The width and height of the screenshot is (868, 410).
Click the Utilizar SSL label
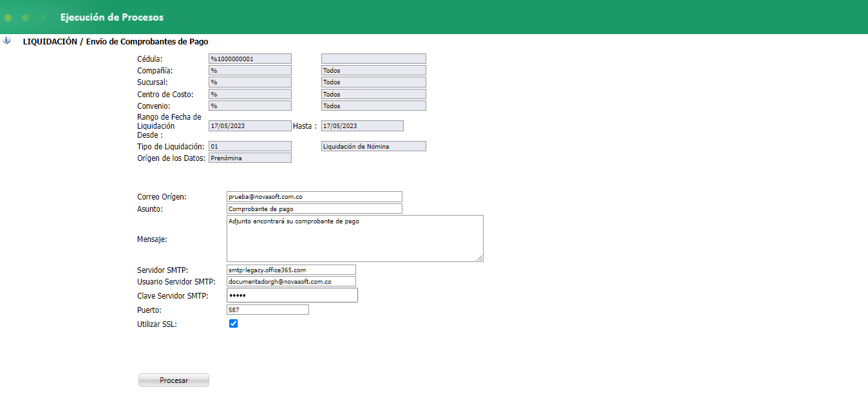pyautogui.click(x=157, y=324)
